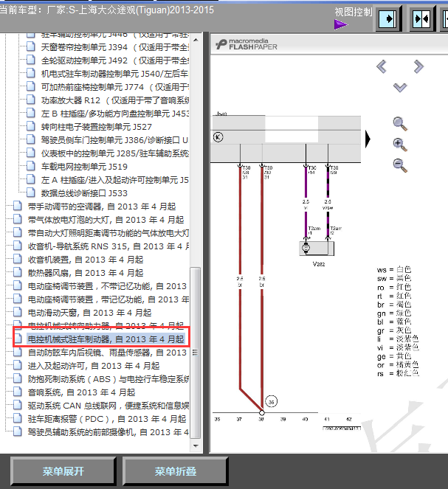Click the tree vertical scrollbar thumb

(196, 353)
